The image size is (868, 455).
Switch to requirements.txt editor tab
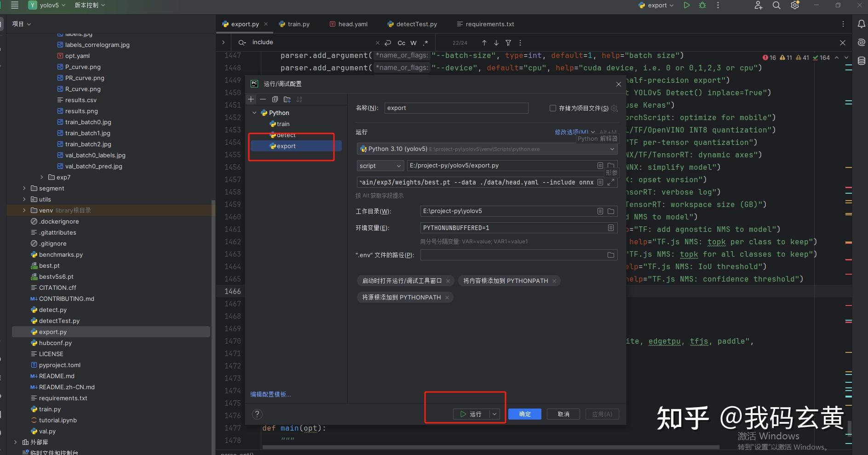tap(485, 24)
